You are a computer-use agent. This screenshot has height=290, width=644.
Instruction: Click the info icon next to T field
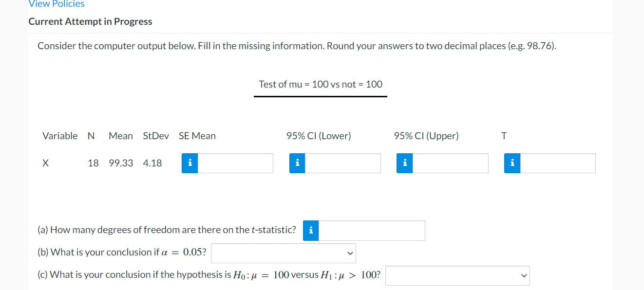[512, 163]
